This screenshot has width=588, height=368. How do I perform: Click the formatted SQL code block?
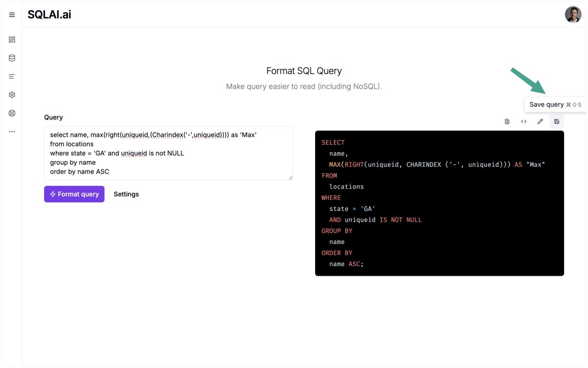(440, 203)
